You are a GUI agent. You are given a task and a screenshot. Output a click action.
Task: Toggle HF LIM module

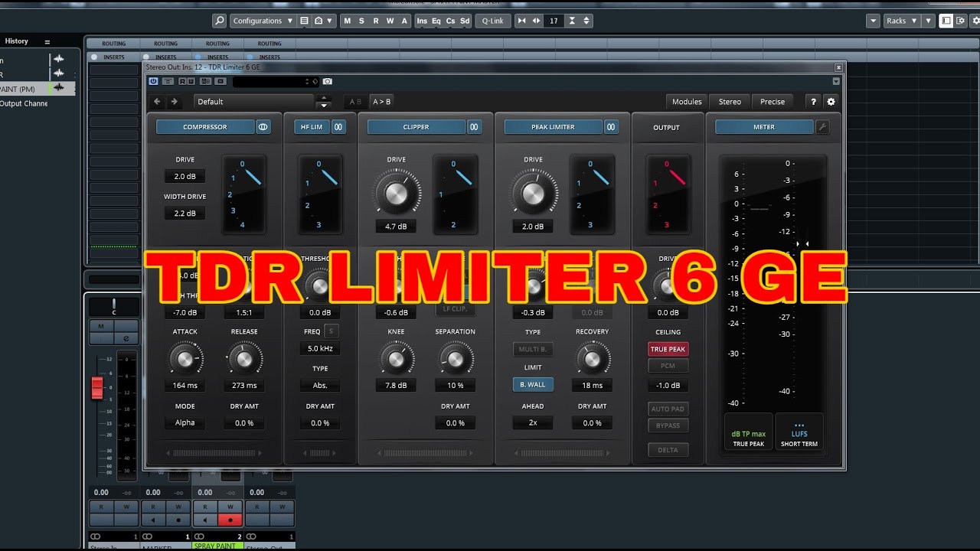click(x=310, y=127)
